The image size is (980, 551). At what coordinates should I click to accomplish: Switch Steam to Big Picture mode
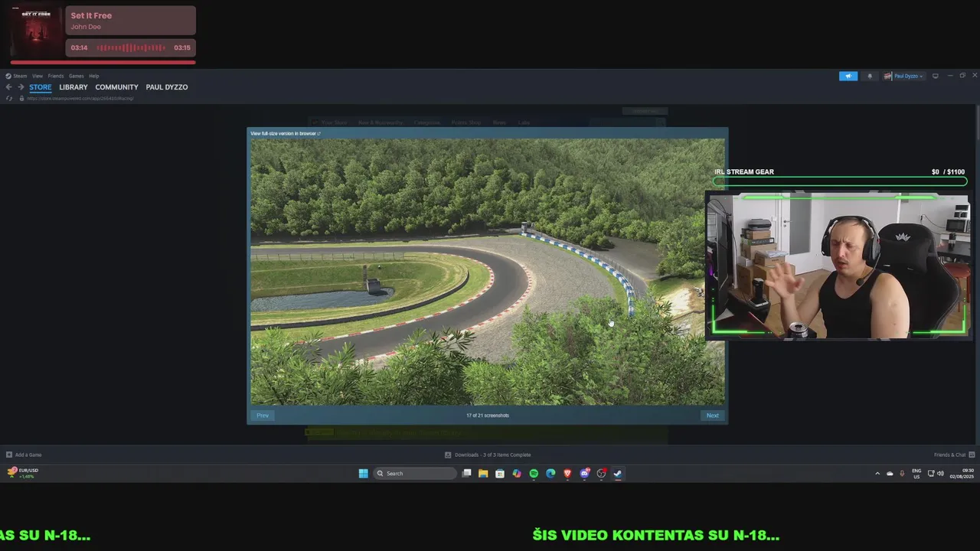[935, 76]
